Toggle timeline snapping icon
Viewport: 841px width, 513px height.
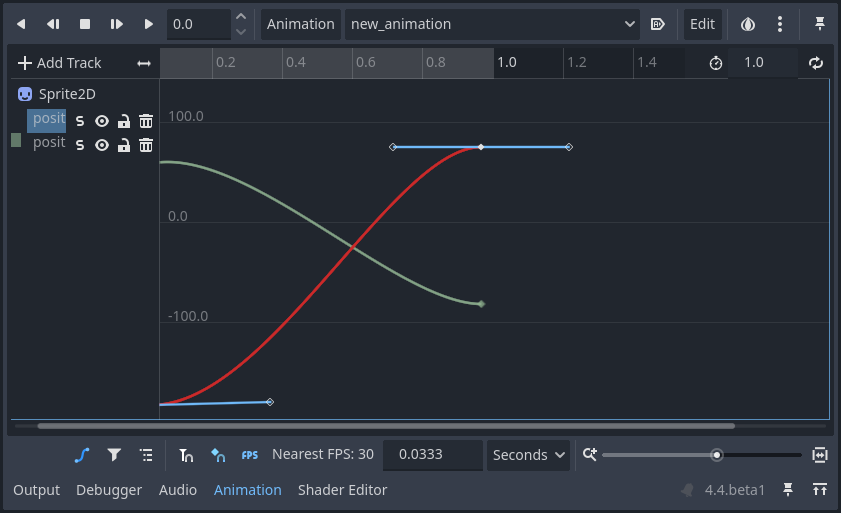pos(186,456)
